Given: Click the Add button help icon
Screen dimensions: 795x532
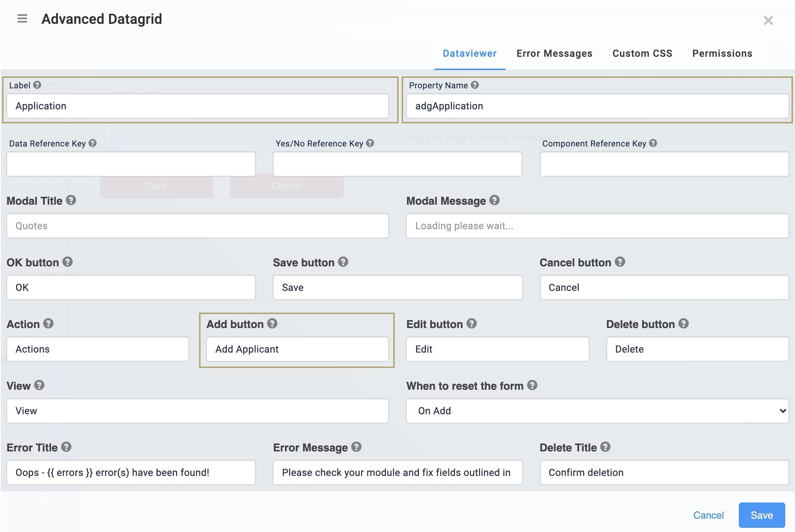Looking at the screenshot, I should coord(272,323).
